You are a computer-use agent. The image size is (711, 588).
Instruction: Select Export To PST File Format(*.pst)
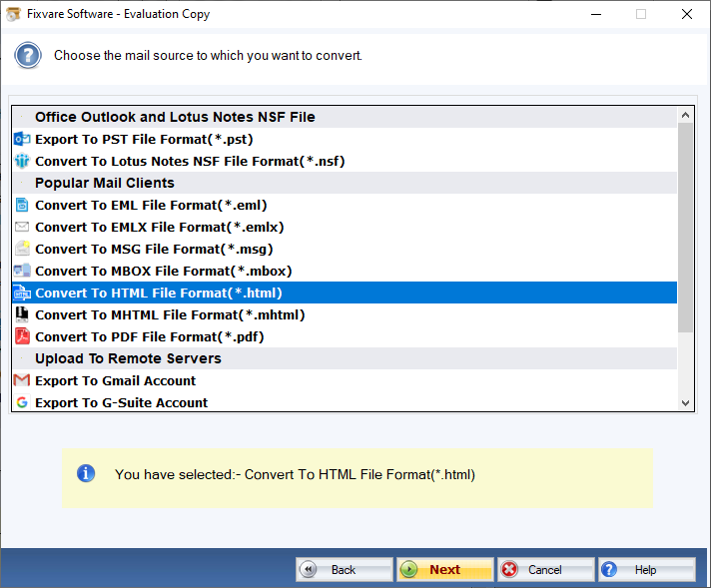[345, 139]
